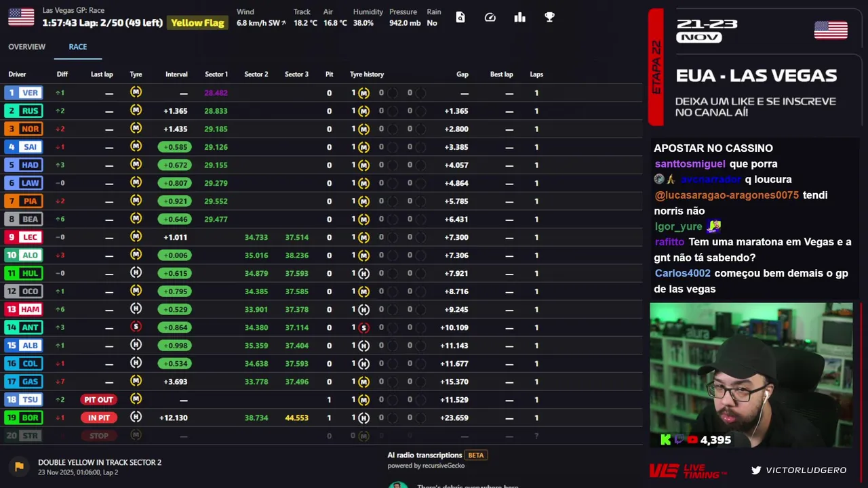Click HAM hard tyre icon in Tyre column
868x488 pixels.
coord(136,308)
